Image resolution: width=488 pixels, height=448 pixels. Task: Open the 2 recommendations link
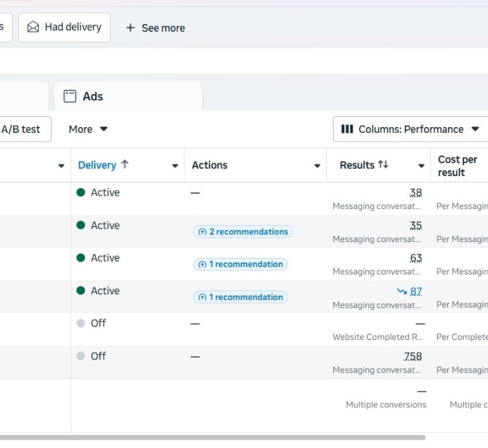coord(243,232)
